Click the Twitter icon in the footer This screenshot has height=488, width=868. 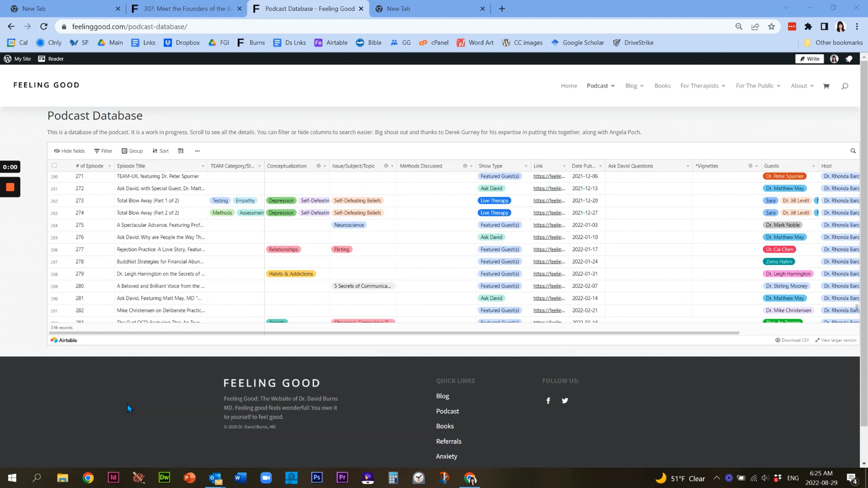[565, 400]
